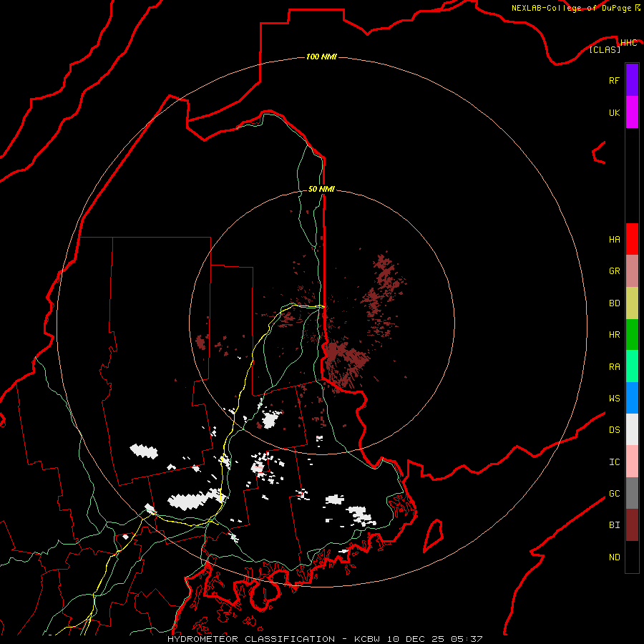Click the blue WS legend swatch

click(632, 398)
